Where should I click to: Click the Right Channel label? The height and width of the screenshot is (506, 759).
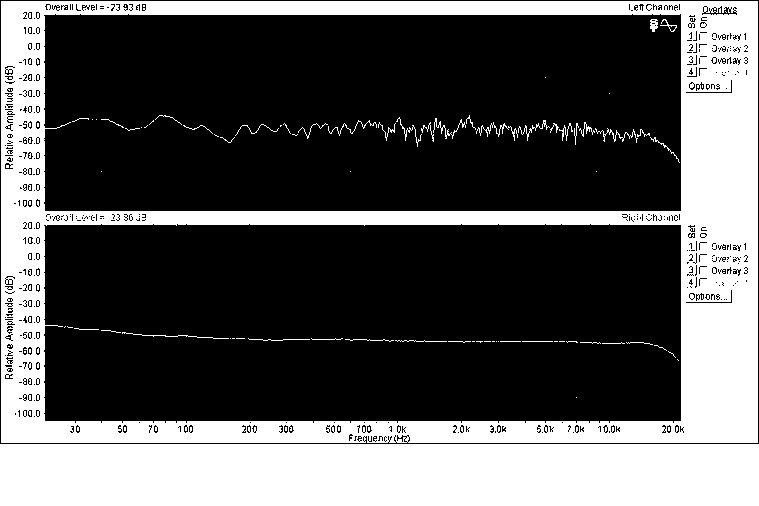coord(651,217)
